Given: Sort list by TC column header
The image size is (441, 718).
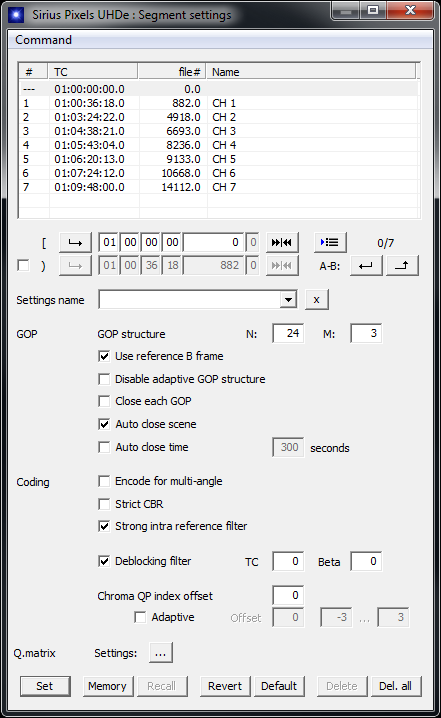Looking at the screenshot, I should pos(93,72).
